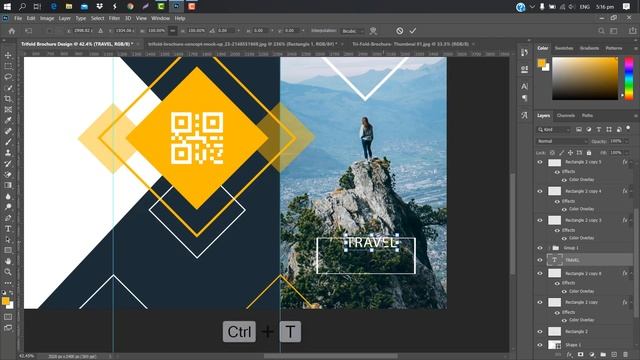
Task: Select the Zoom tool
Action: [8, 272]
